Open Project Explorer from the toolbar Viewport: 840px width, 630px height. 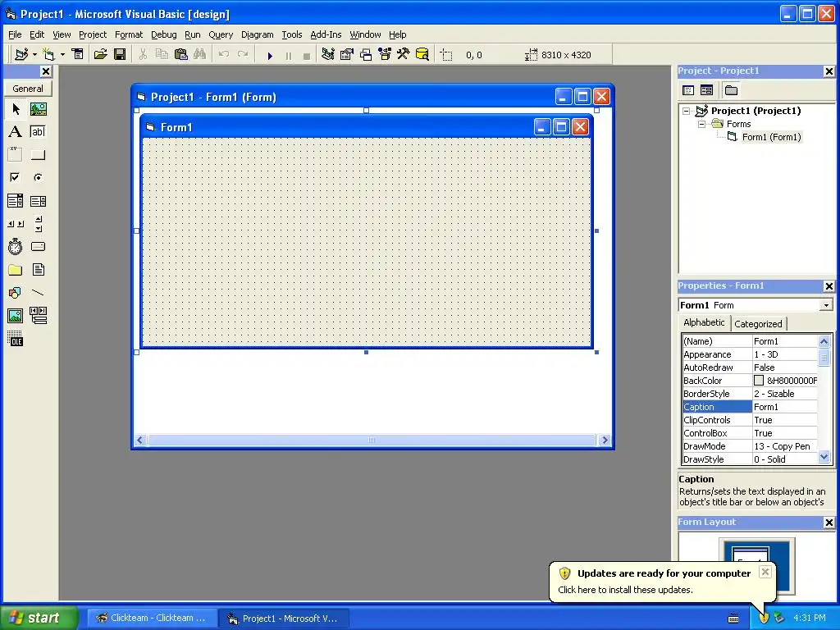tap(328, 54)
